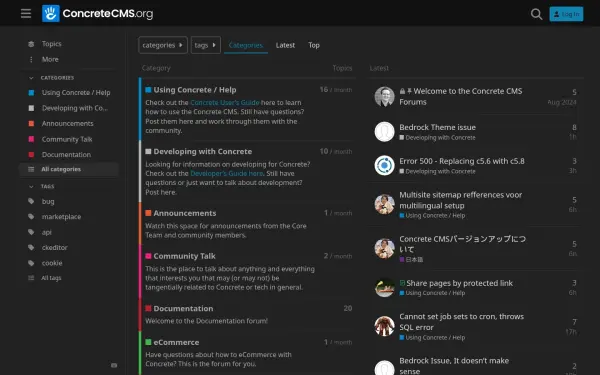Open the bug tag in sidebar
The image size is (600, 375).
tap(48, 201)
